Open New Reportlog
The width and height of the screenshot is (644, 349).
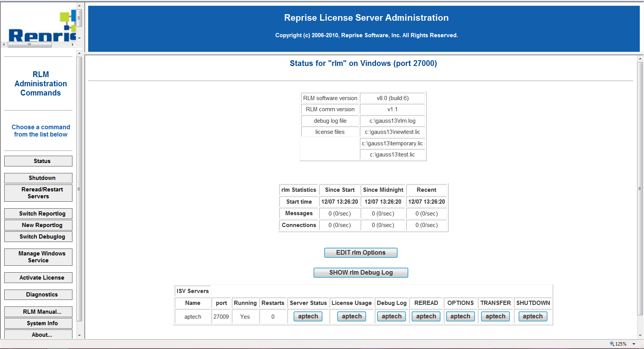click(x=38, y=225)
